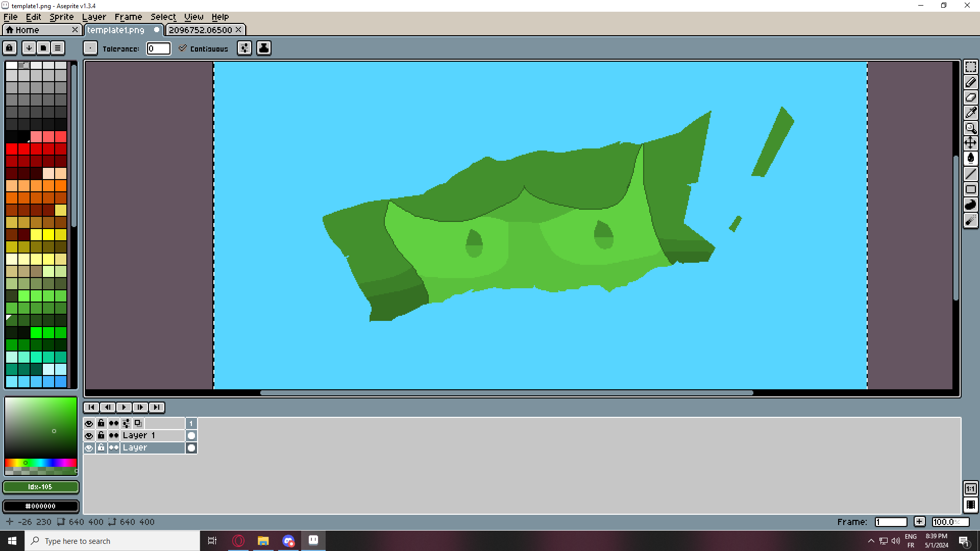Select the Move tool
The height and width of the screenshot is (551, 980).
[970, 143]
